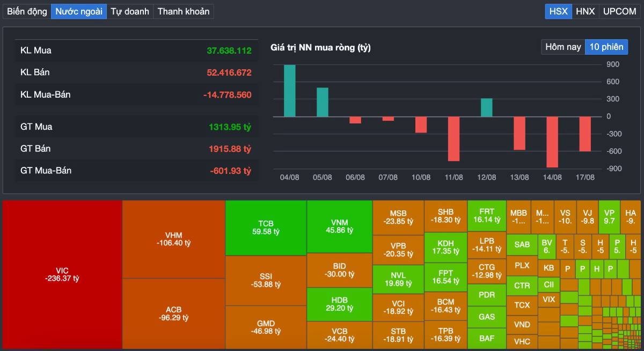Image resolution: width=644 pixels, height=351 pixels.
Task: Switch to the Biến động tab
Action: (x=27, y=11)
